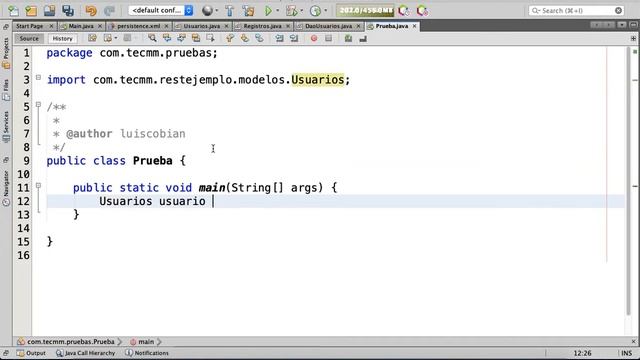Click the Shift Line Left icon
The width and height of the screenshot is (640, 360).
point(279,38)
